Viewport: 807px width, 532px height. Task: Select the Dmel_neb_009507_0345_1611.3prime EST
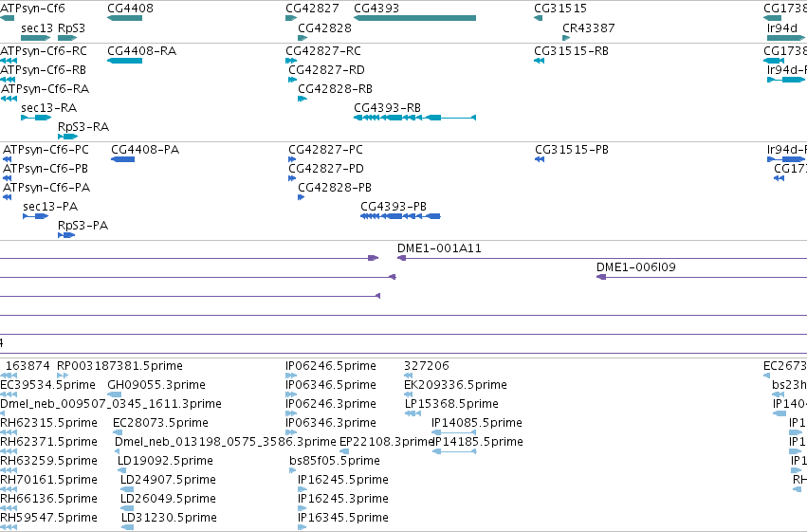(3, 413)
